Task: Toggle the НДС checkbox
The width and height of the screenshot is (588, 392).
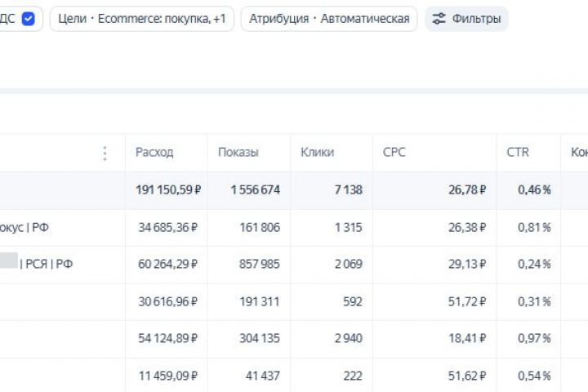Action: [x=28, y=19]
